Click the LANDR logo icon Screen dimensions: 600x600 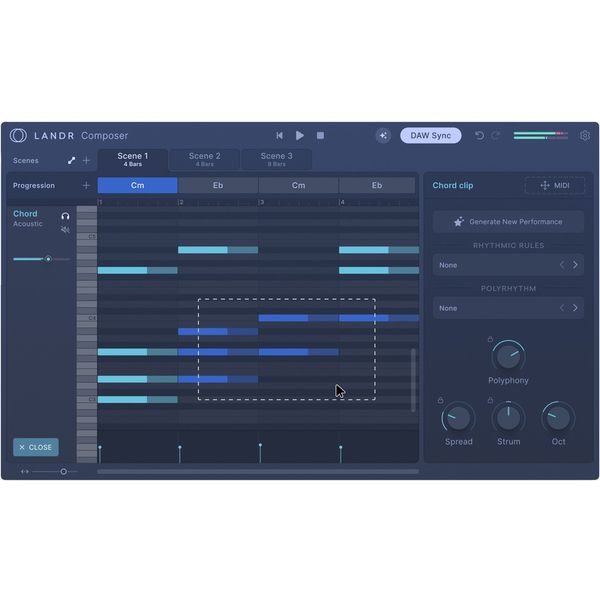tap(18, 135)
